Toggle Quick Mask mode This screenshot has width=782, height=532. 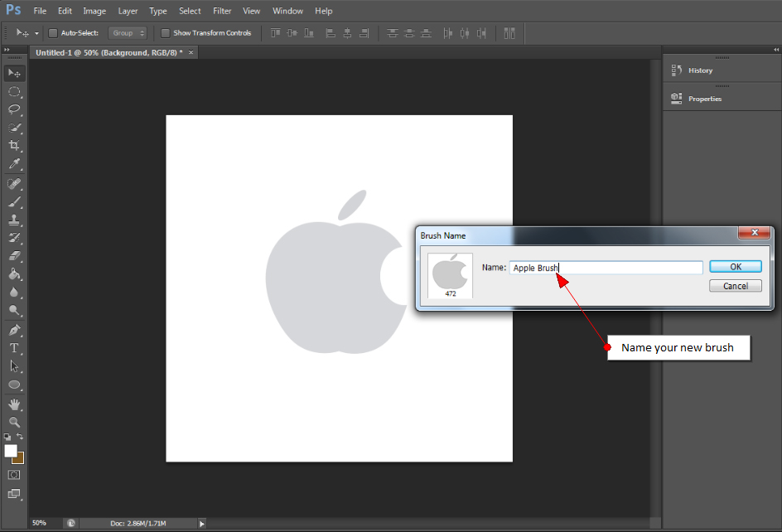pyautogui.click(x=14, y=475)
